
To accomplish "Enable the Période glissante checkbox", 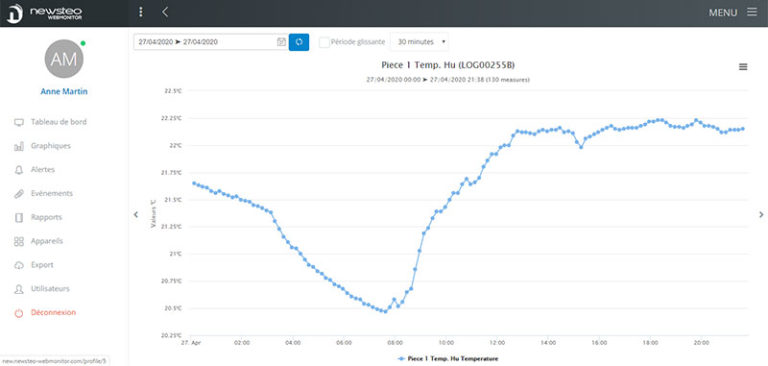I will point(324,42).
